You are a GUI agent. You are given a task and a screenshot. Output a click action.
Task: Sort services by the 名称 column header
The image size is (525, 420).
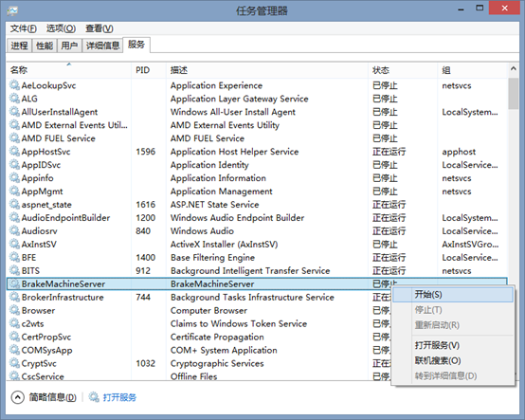pos(69,70)
